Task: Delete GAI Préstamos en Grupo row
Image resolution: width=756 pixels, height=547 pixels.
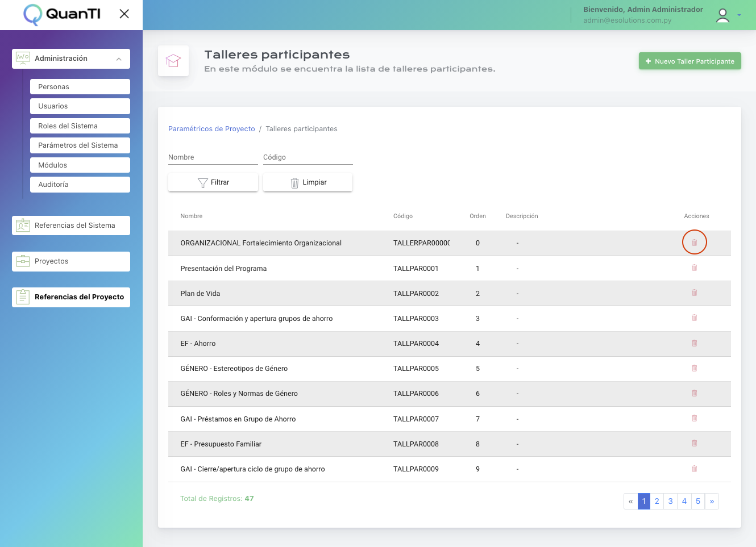Action: click(694, 418)
